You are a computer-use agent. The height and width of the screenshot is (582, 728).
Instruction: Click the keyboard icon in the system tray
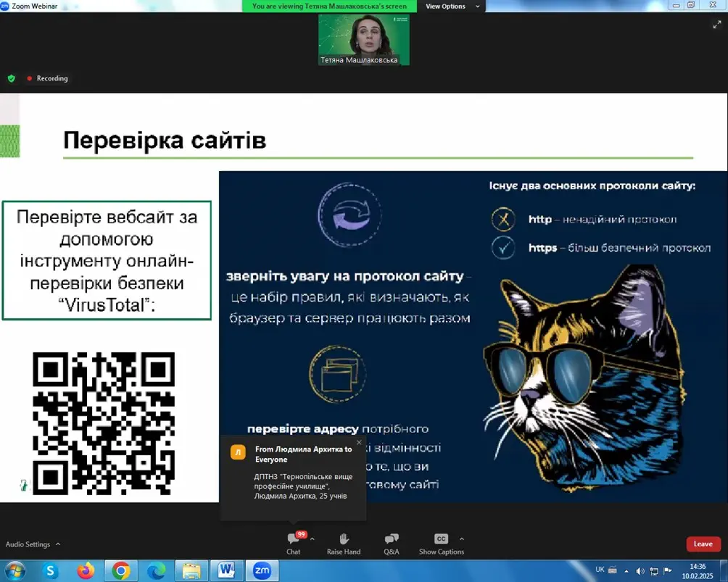[x=613, y=570]
